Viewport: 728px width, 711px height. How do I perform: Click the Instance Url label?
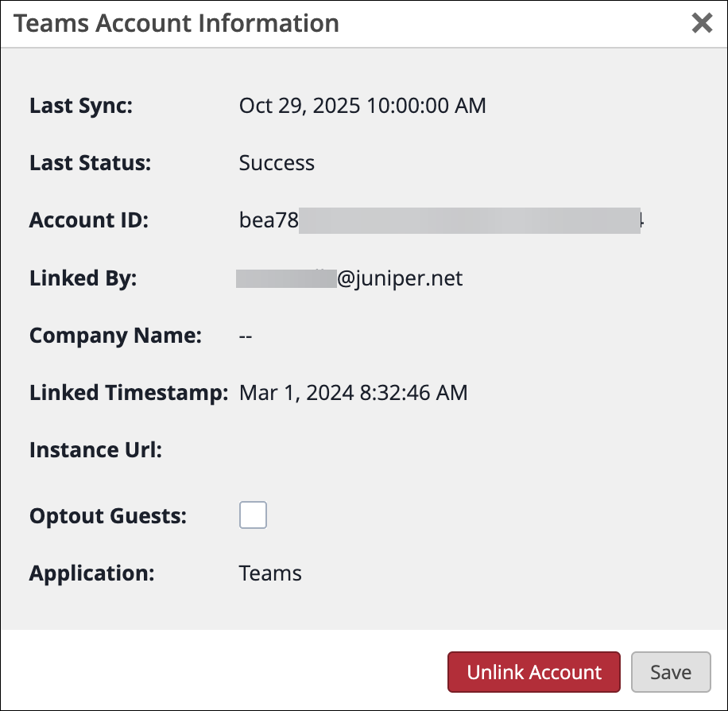[95, 450]
